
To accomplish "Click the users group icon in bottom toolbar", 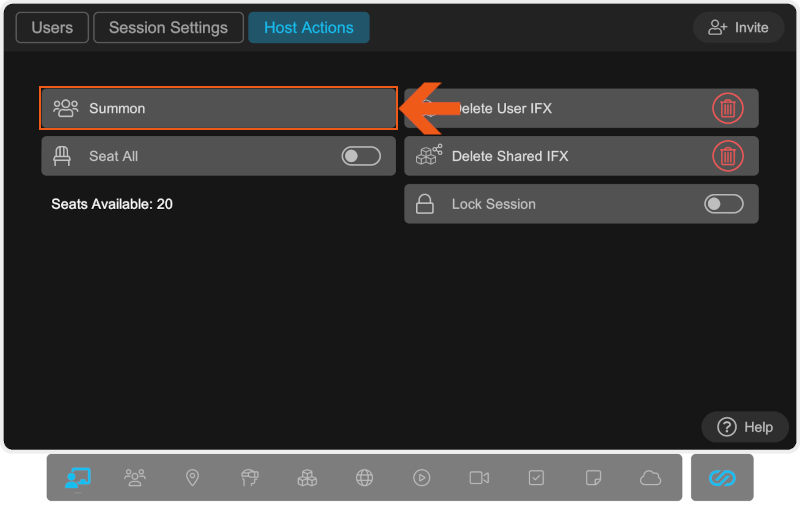I will (x=135, y=478).
